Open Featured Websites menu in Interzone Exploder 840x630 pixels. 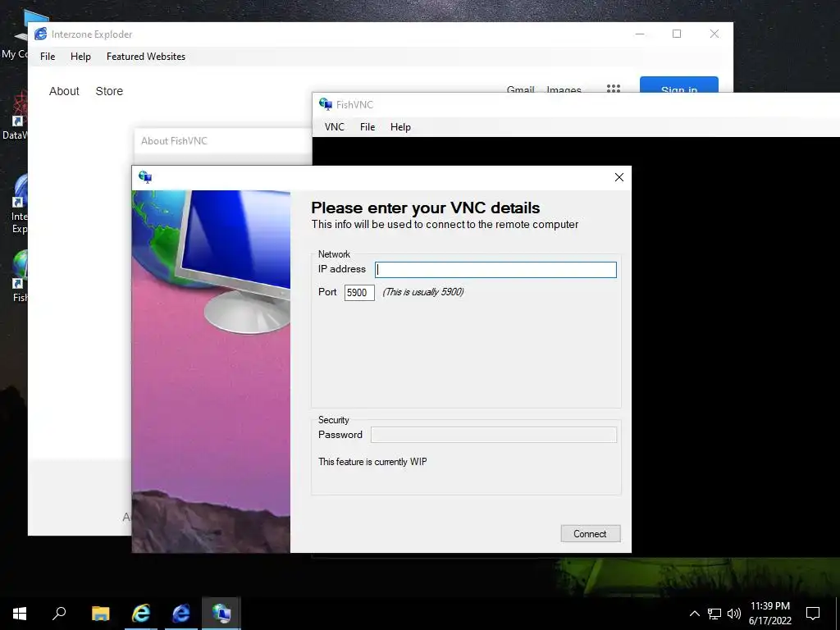click(146, 57)
